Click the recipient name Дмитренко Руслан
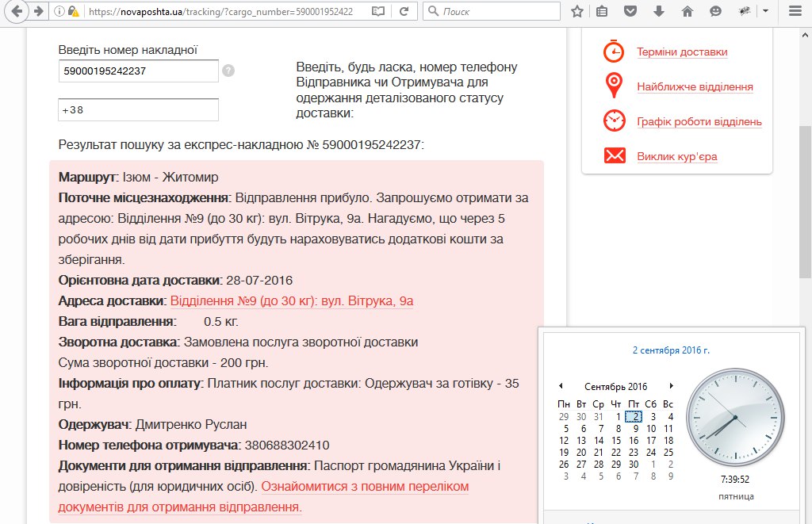 click(x=191, y=425)
